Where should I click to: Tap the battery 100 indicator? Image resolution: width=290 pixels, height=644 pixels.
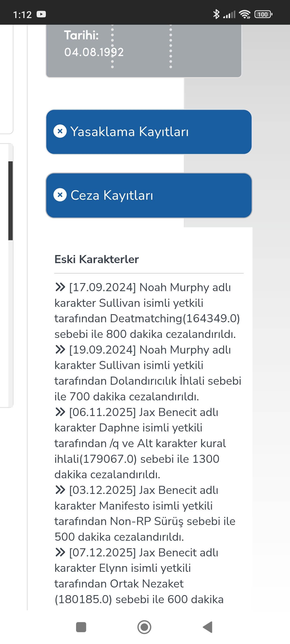pos(263,14)
